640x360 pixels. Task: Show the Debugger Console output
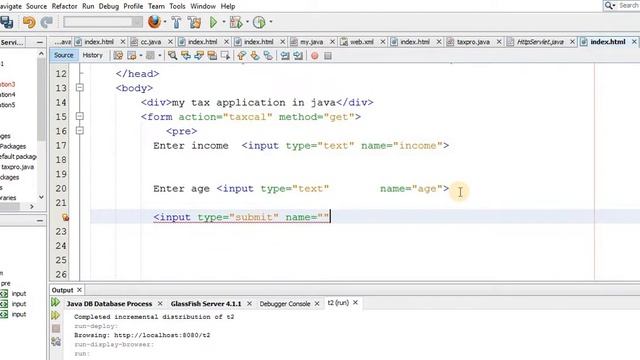(x=285, y=304)
